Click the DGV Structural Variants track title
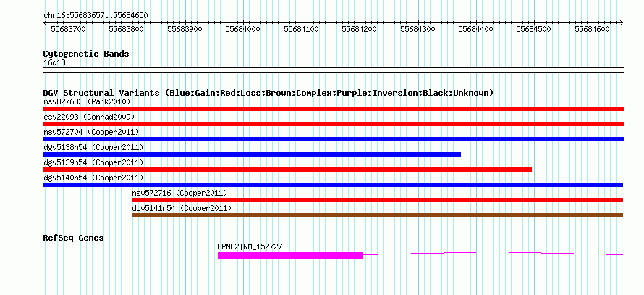The width and height of the screenshot is (644, 295). click(268, 93)
